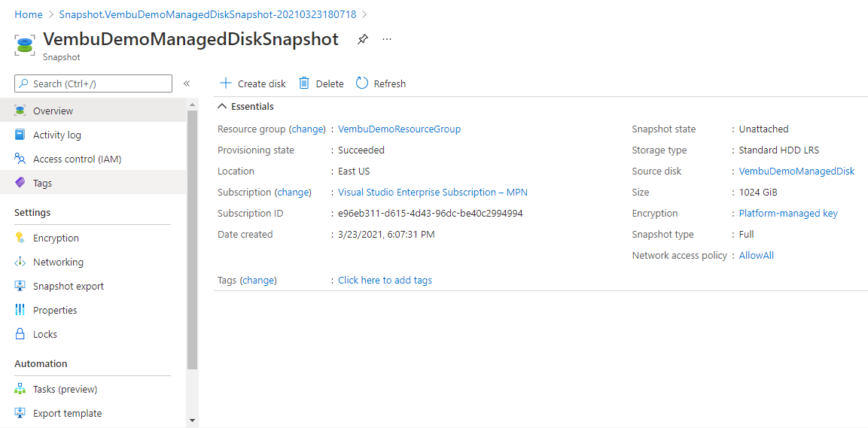
Task: Click the Refresh button label
Action: coord(390,84)
